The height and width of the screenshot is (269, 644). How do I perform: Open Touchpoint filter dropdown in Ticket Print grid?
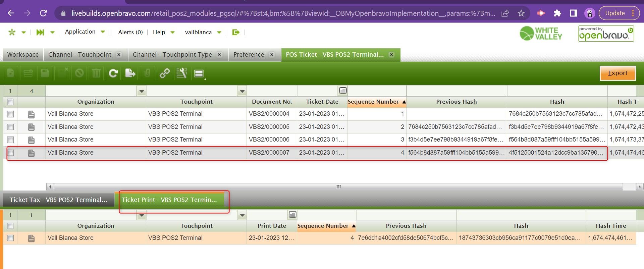242,215
